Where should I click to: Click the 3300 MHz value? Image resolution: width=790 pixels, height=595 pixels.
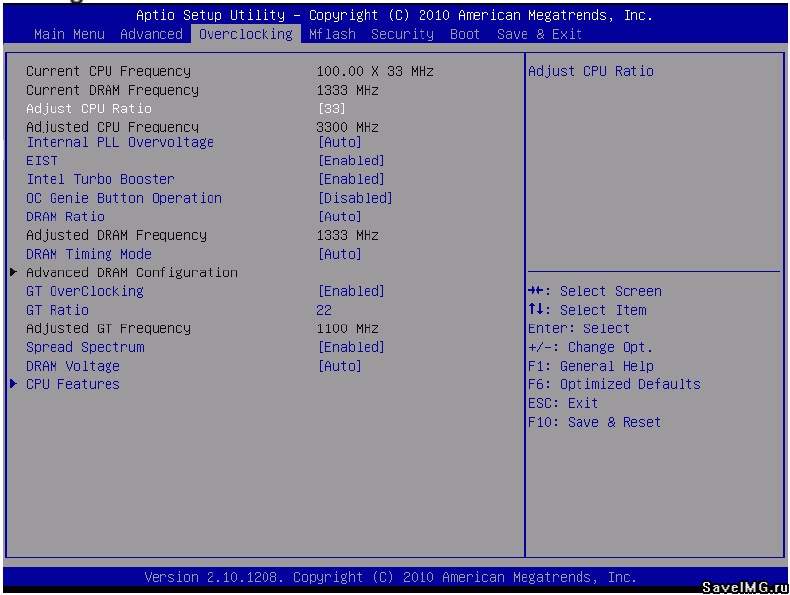click(x=348, y=127)
